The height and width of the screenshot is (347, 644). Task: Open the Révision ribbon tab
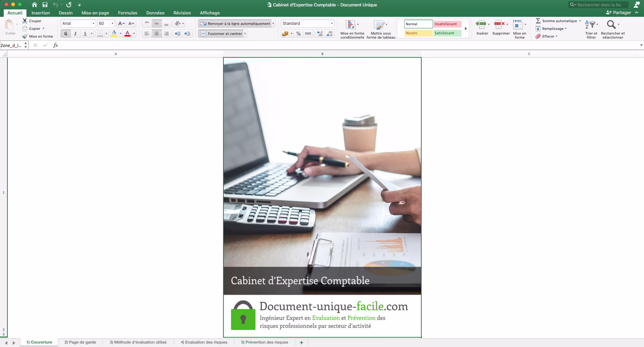point(182,13)
